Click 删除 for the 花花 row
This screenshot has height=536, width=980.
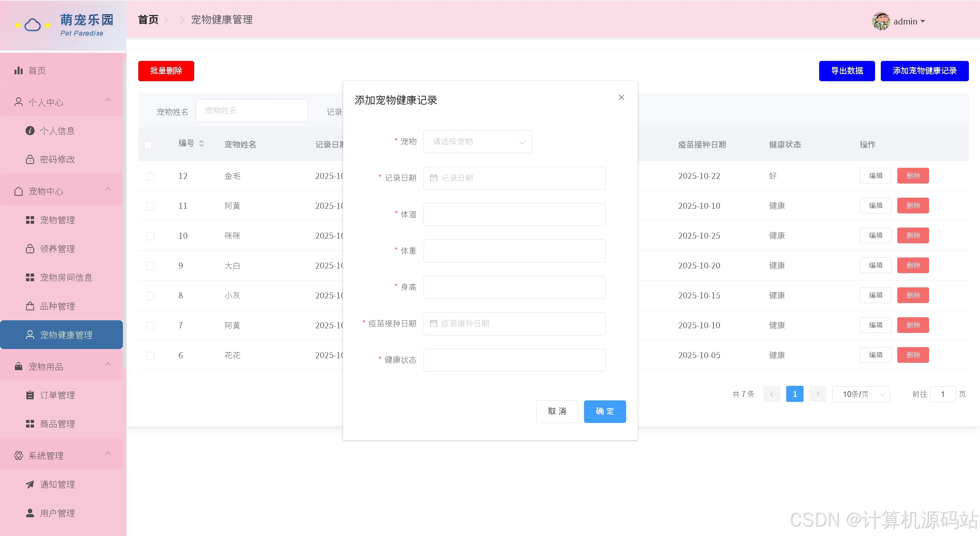coord(913,355)
